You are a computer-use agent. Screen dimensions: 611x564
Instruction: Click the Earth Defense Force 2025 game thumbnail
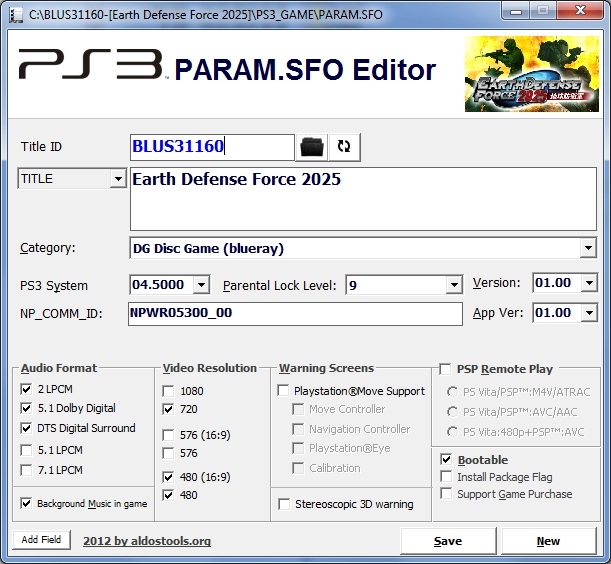click(x=532, y=74)
